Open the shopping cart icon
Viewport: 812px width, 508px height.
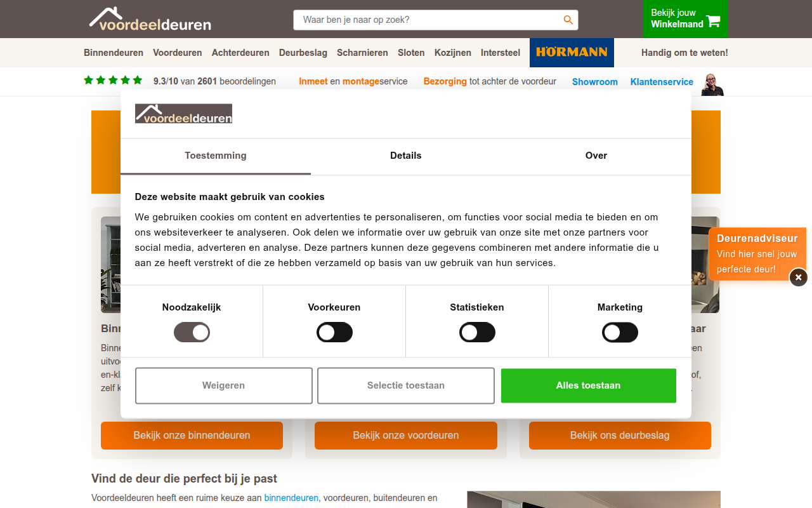point(713,20)
